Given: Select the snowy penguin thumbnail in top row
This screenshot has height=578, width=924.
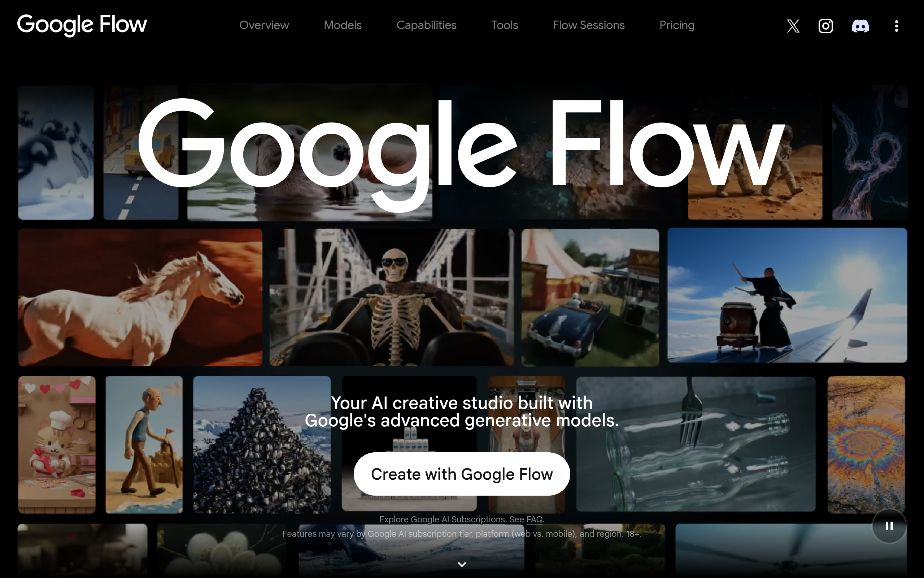Looking at the screenshot, I should 56,152.
